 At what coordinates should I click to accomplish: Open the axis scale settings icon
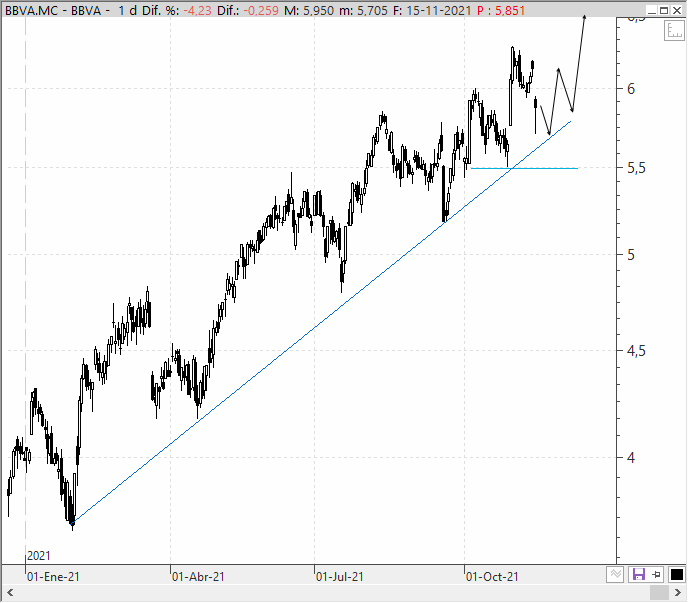(674, 31)
